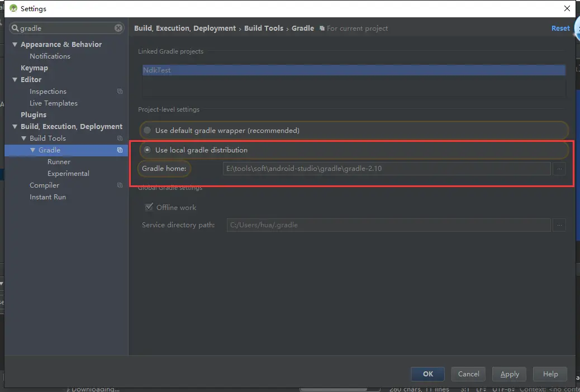Screen dimensions: 580x392
Task: Browse for service directory path
Action: tap(559, 225)
